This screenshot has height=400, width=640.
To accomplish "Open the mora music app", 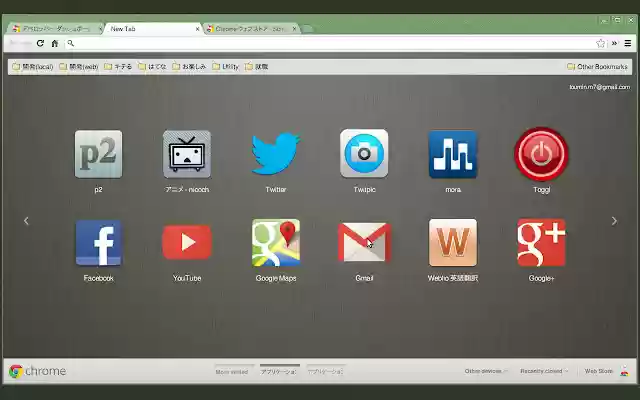I will click(x=453, y=154).
